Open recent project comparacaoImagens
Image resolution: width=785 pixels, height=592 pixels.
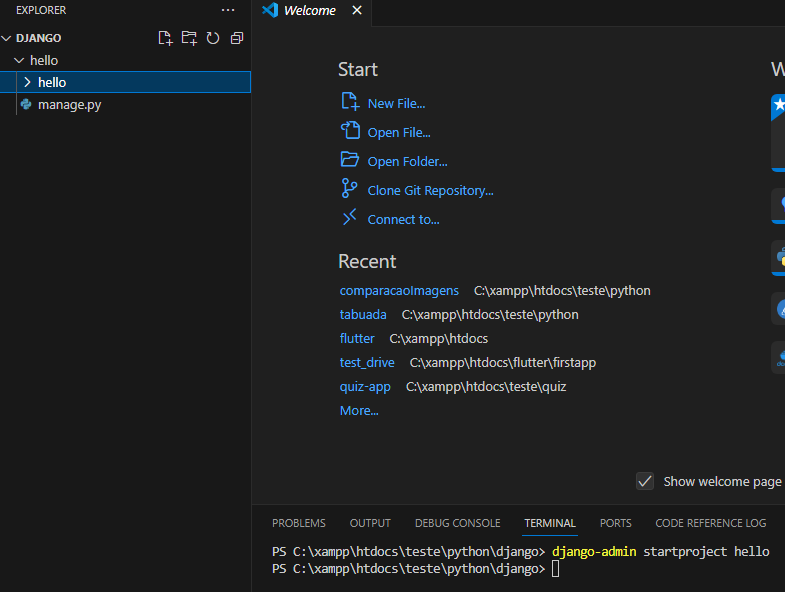[399, 290]
